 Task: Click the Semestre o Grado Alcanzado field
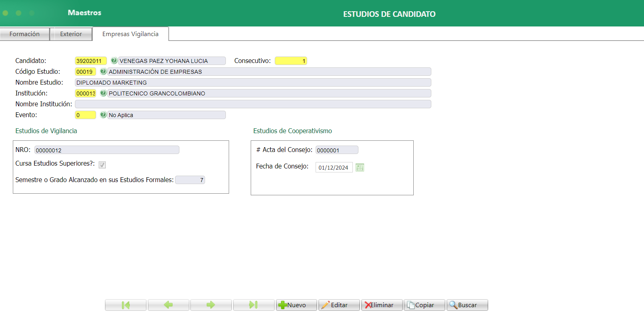(190, 180)
